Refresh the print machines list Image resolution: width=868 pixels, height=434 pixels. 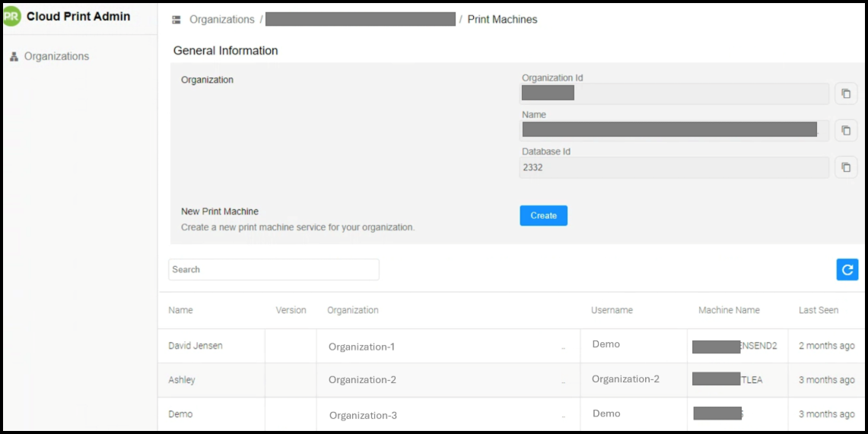pyautogui.click(x=847, y=269)
